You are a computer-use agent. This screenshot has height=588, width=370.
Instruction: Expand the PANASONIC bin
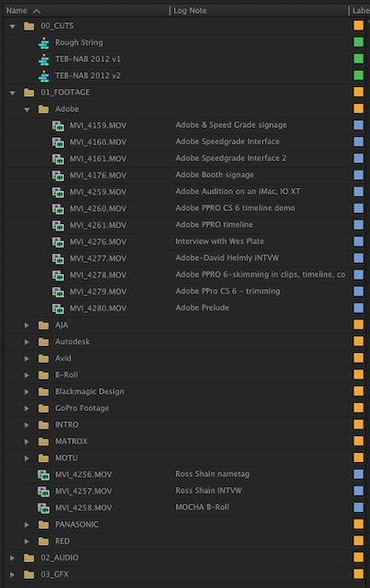[x=27, y=525]
